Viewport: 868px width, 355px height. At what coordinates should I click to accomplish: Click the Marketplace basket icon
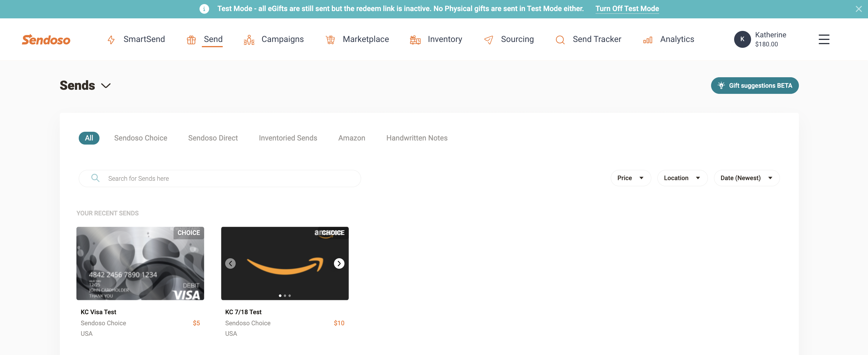330,40
